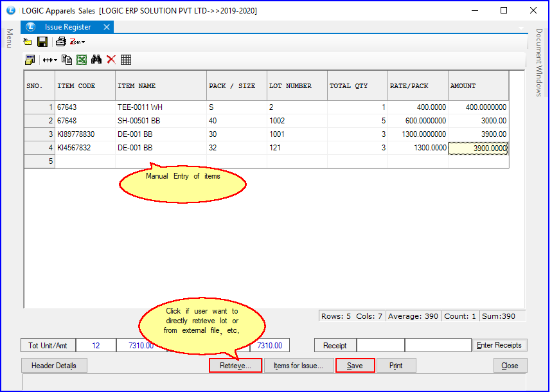552x392 pixels.
Task: Click the LOT NUMBER column header
Action: click(297, 85)
